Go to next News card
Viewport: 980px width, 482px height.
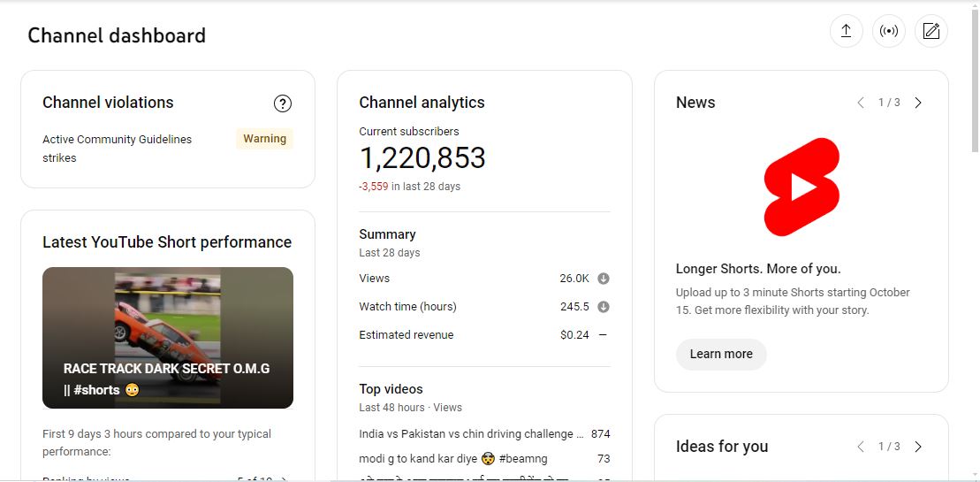coord(918,103)
